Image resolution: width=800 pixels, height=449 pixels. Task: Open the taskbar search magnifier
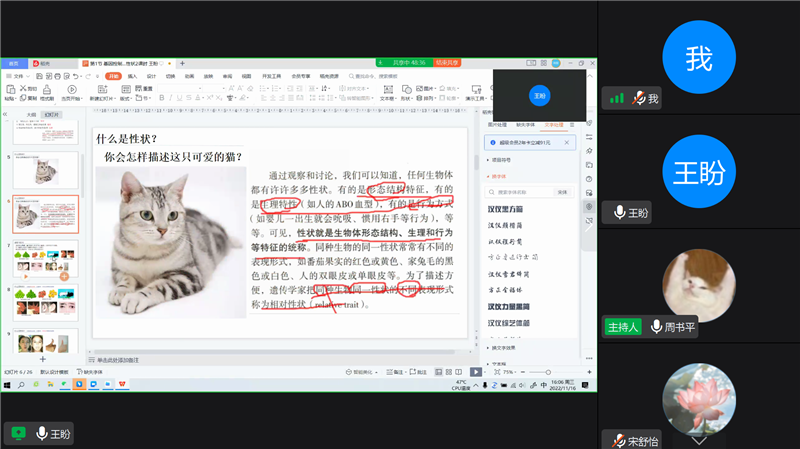coord(21,385)
